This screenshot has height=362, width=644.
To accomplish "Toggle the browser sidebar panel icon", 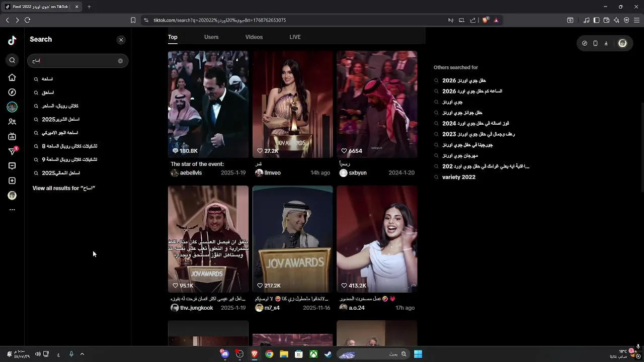I will tap(596, 20).
